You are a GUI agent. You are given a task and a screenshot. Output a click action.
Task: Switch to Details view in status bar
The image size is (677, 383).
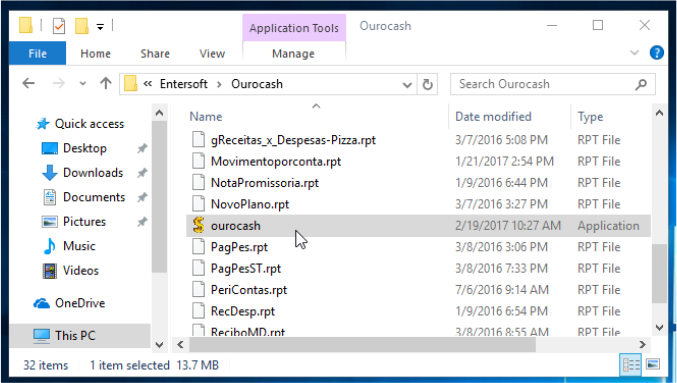click(631, 365)
